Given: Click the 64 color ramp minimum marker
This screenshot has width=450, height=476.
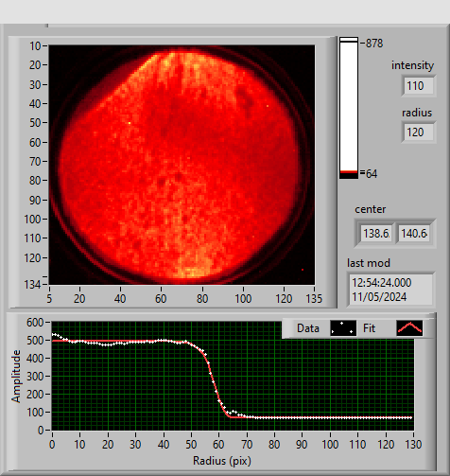Looking at the screenshot, I should tap(369, 173).
